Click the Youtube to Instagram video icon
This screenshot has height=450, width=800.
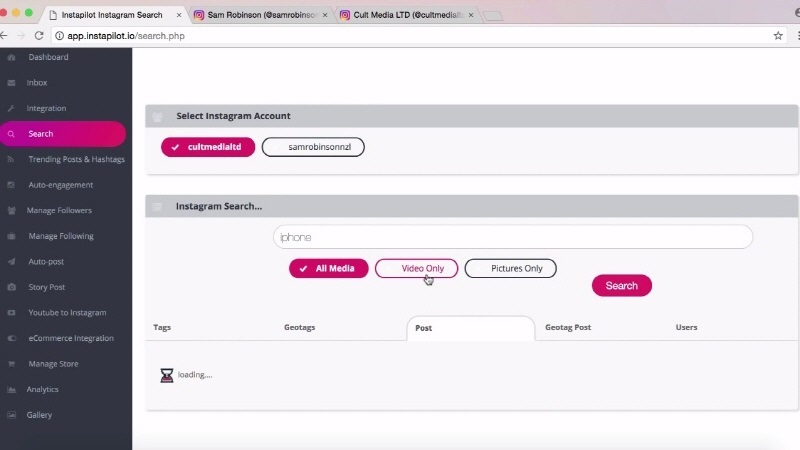(x=11, y=313)
